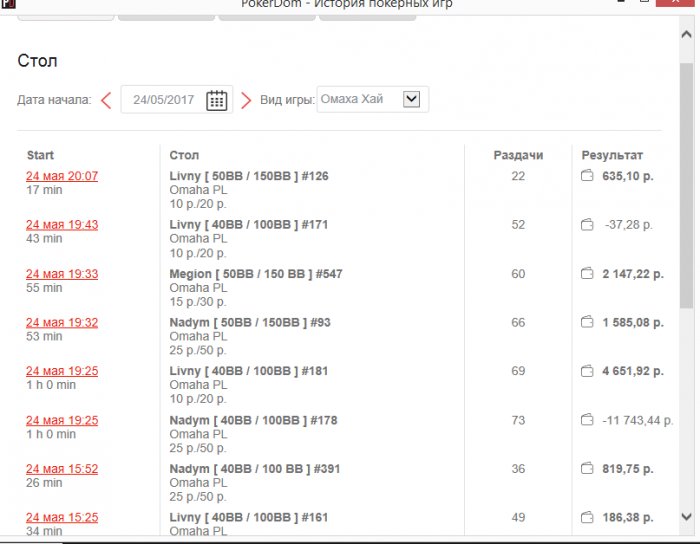Select table name Nadym [ 40BB / 100BB ] #178

tap(253, 420)
